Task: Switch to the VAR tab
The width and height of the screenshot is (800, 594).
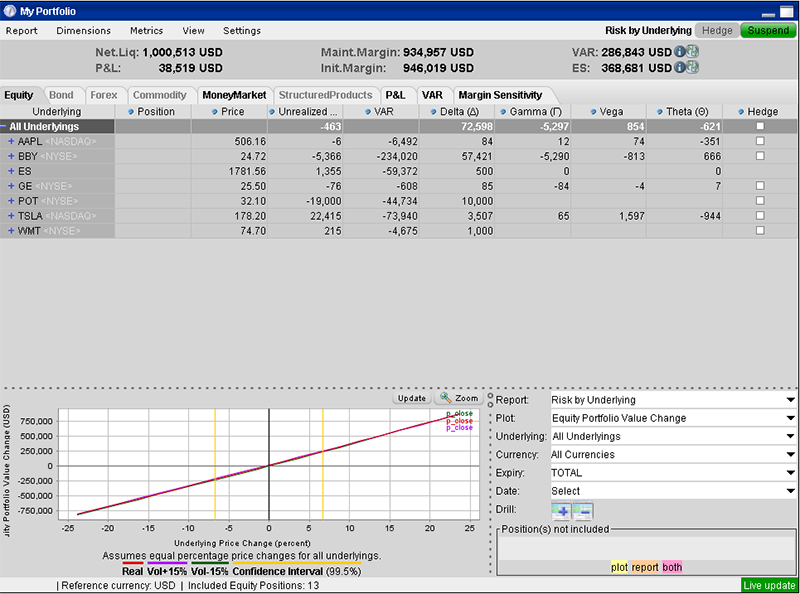Action: tap(432, 93)
